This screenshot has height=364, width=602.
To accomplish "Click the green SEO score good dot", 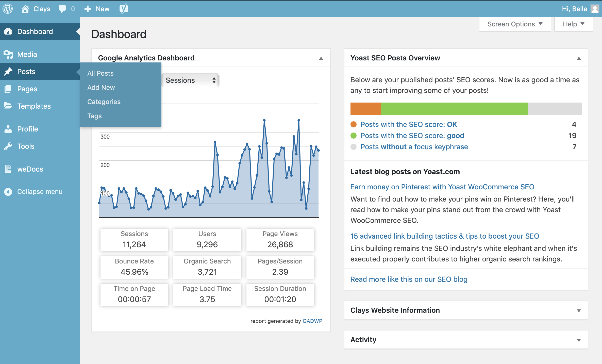I will coord(354,136).
